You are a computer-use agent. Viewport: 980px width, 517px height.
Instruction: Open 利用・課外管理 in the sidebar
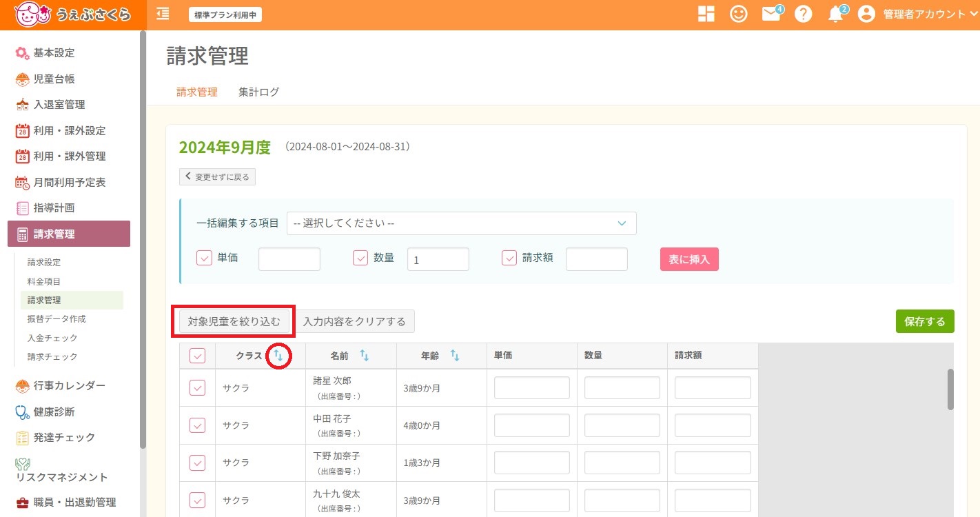(x=61, y=156)
